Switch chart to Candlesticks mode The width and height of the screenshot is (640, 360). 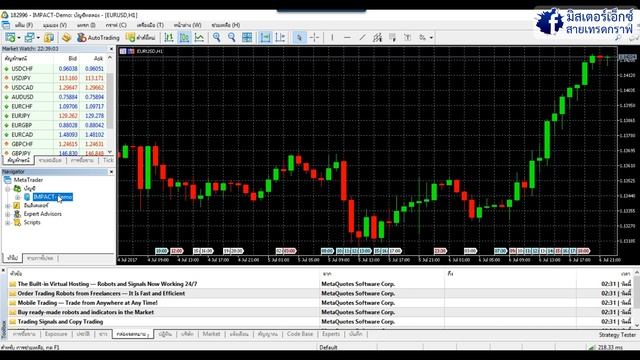pos(184,38)
